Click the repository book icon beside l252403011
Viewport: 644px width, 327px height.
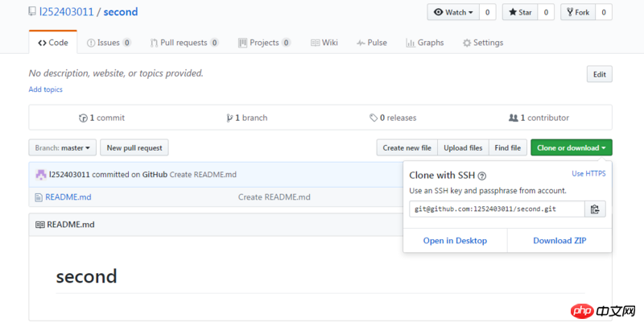32,11
